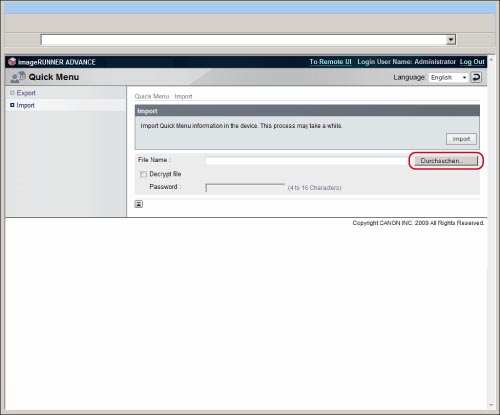Apply language with the refresh arrow icon
Image resolution: width=500 pixels, height=415 pixels.
coord(476,77)
